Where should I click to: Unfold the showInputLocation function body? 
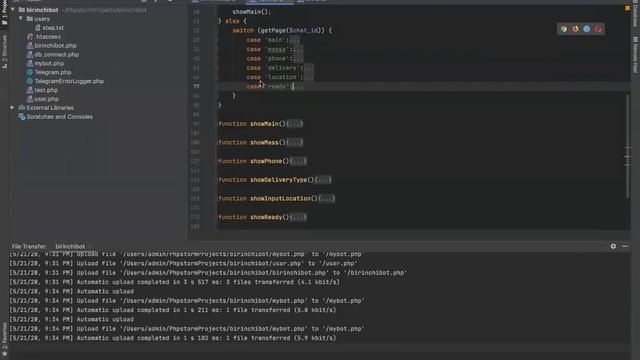click(x=327, y=198)
